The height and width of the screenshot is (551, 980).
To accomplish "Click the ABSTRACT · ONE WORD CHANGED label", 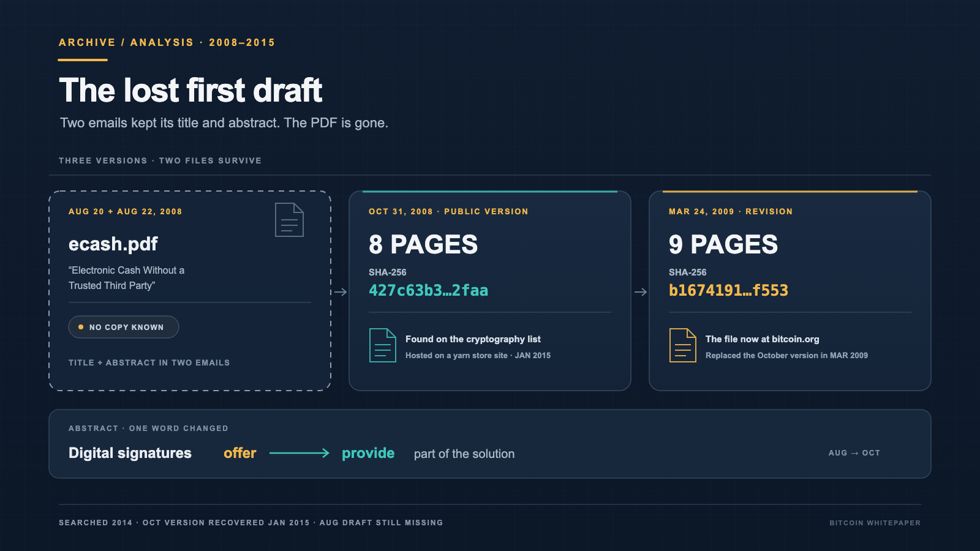I will [148, 428].
